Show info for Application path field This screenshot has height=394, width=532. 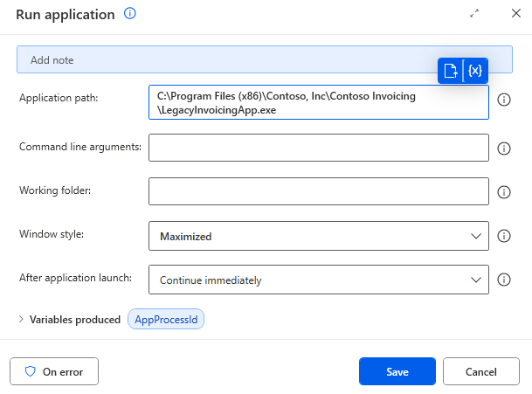click(504, 100)
